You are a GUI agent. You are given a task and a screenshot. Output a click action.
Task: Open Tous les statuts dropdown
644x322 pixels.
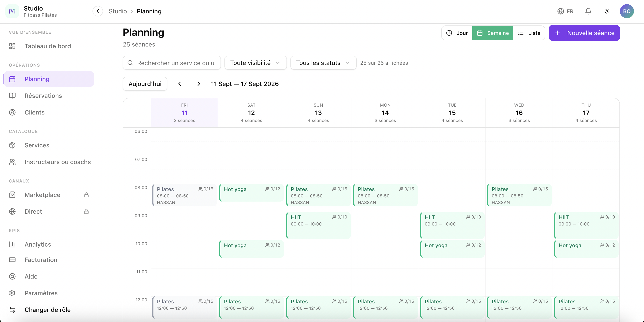323,63
